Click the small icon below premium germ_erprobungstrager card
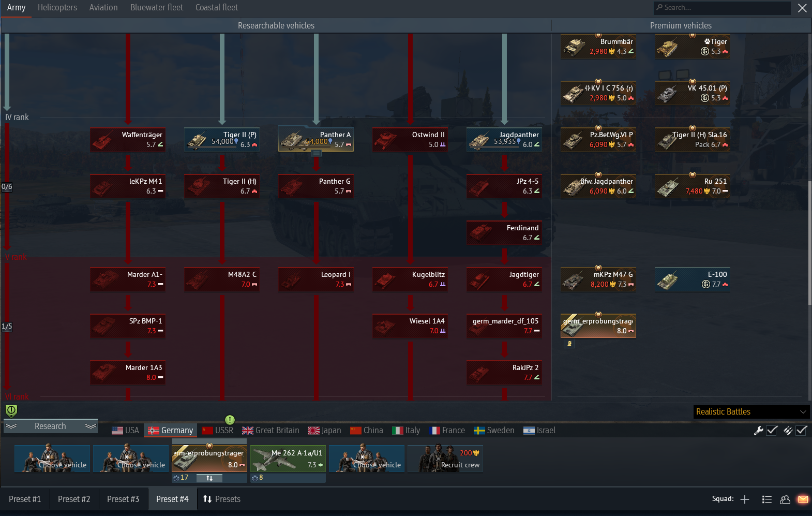 [569, 343]
